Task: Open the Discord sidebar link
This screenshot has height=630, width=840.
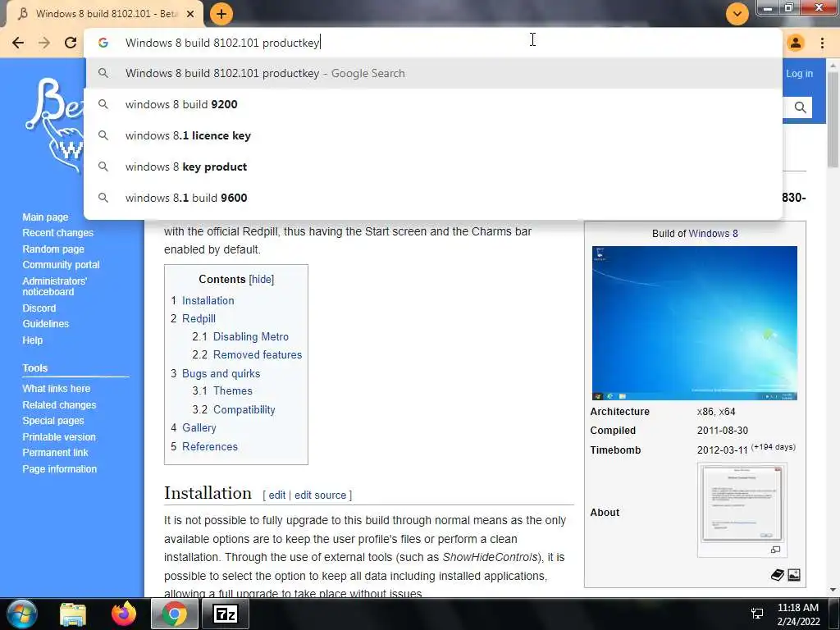Action: point(39,308)
